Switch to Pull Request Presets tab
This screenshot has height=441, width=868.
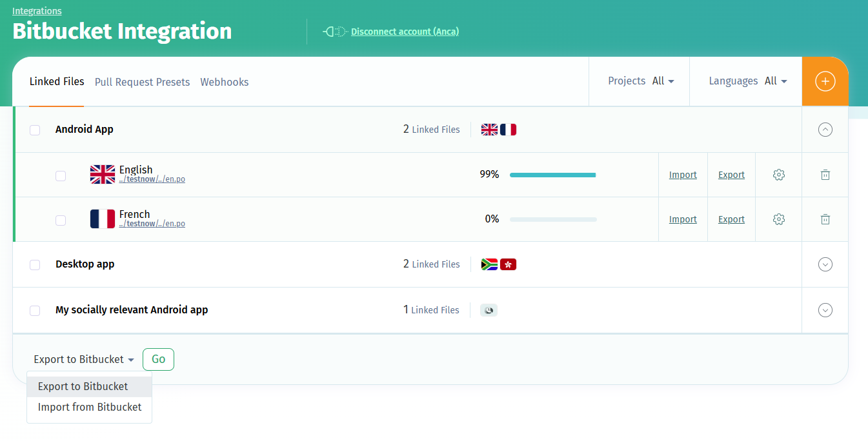142,83
